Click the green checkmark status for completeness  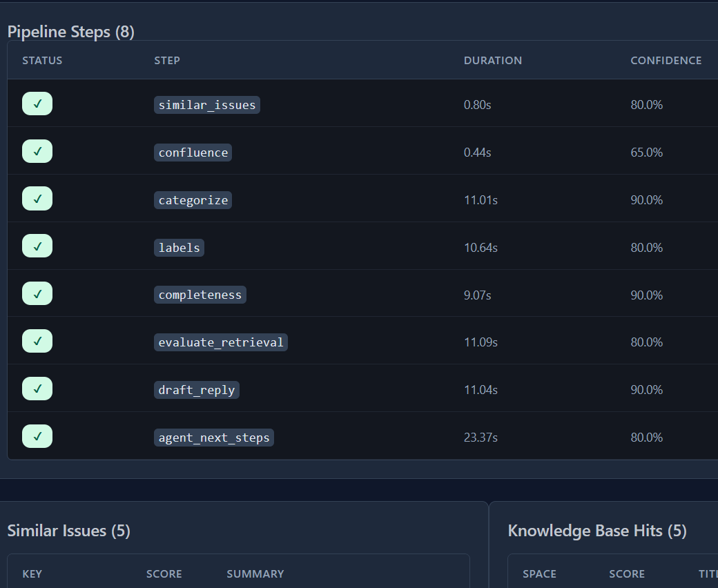[x=37, y=294]
